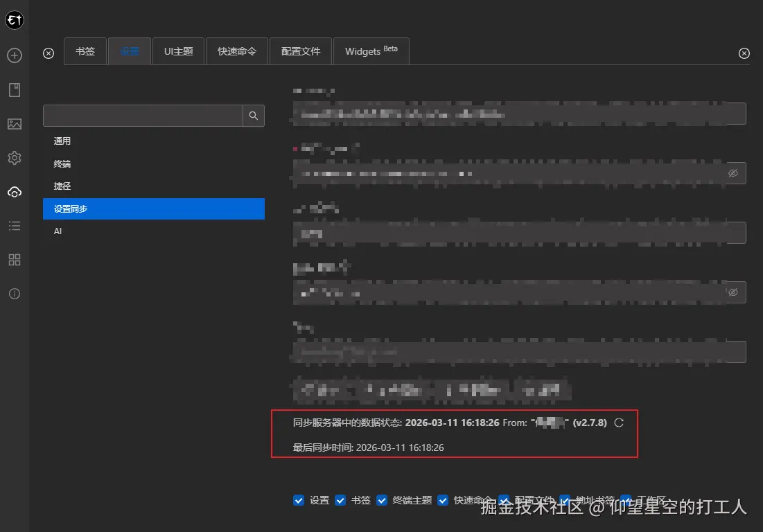763x532 pixels.
Task: Open bookmarks from the sidebar bookmark icon
Action: [15, 90]
